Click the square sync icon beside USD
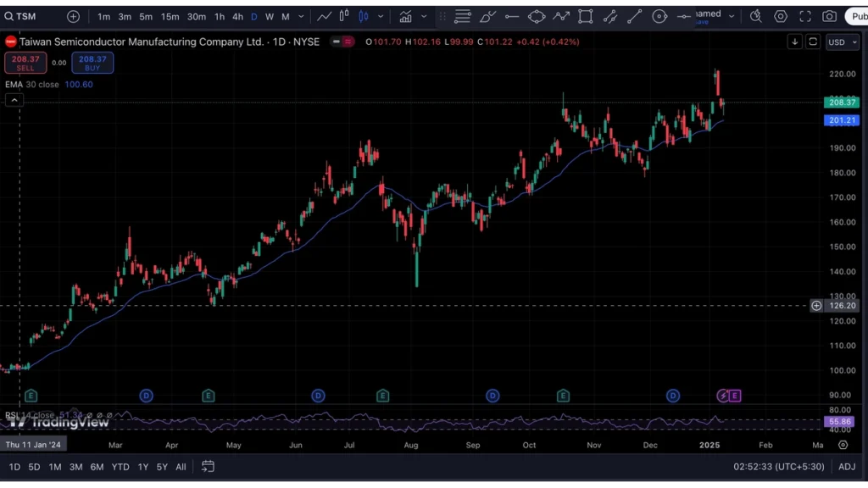The width and height of the screenshot is (868, 488). pyautogui.click(x=813, y=42)
